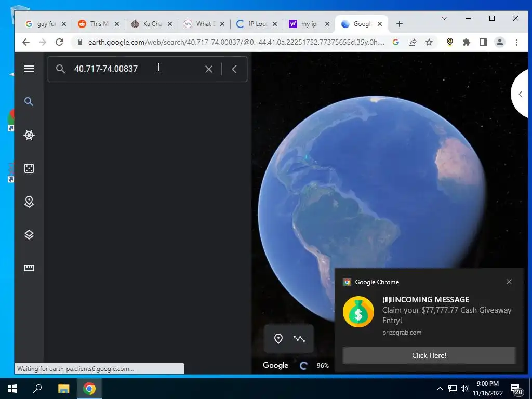View site information lock icon
The width and height of the screenshot is (532, 399).
click(x=80, y=42)
